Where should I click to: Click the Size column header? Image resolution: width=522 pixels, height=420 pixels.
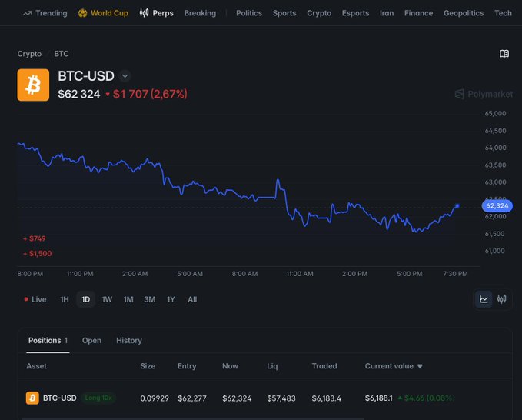(148, 366)
